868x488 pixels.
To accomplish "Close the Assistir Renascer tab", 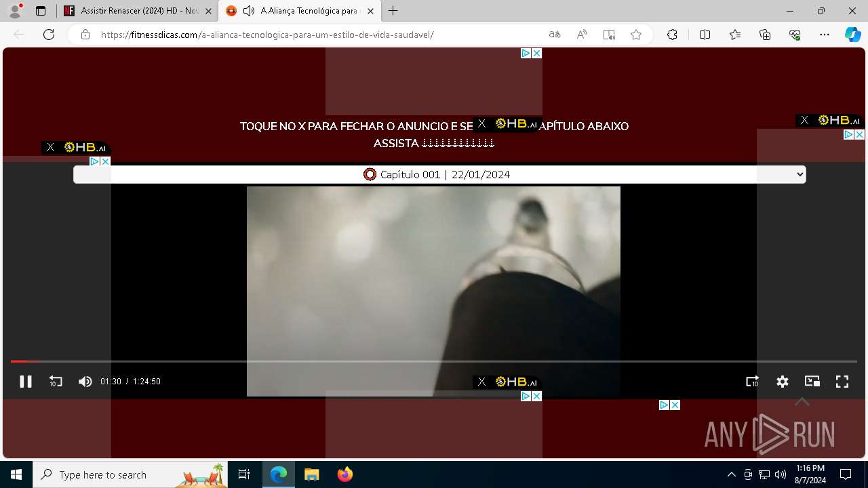I will (x=208, y=11).
